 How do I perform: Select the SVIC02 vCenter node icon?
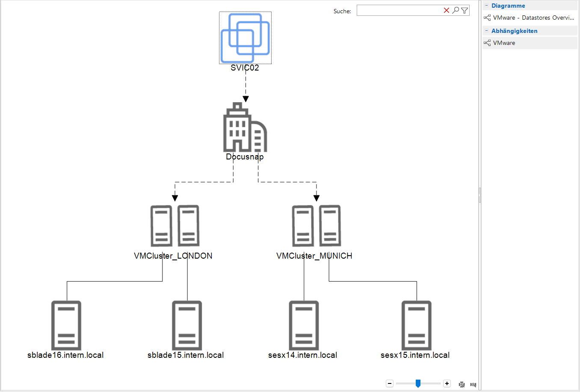245,38
